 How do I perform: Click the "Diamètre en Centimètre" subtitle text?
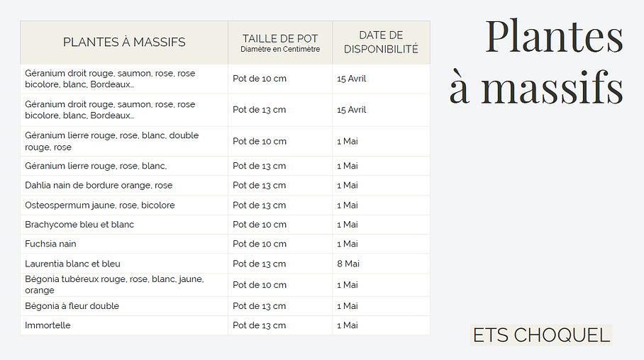(280, 50)
